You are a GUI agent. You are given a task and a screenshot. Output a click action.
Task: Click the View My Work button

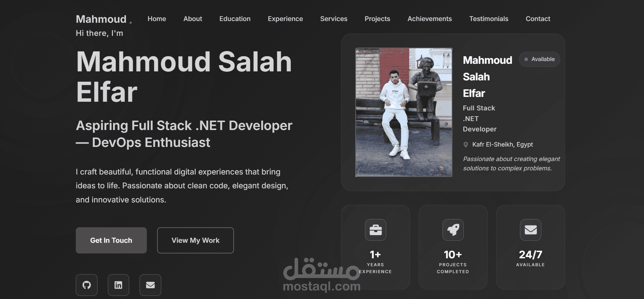pyautogui.click(x=195, y=240)
